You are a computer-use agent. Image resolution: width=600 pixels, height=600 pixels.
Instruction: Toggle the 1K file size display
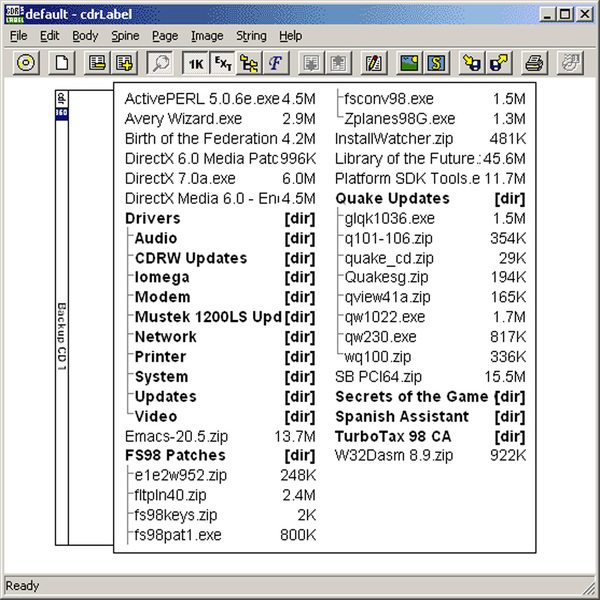click(196, 63)
